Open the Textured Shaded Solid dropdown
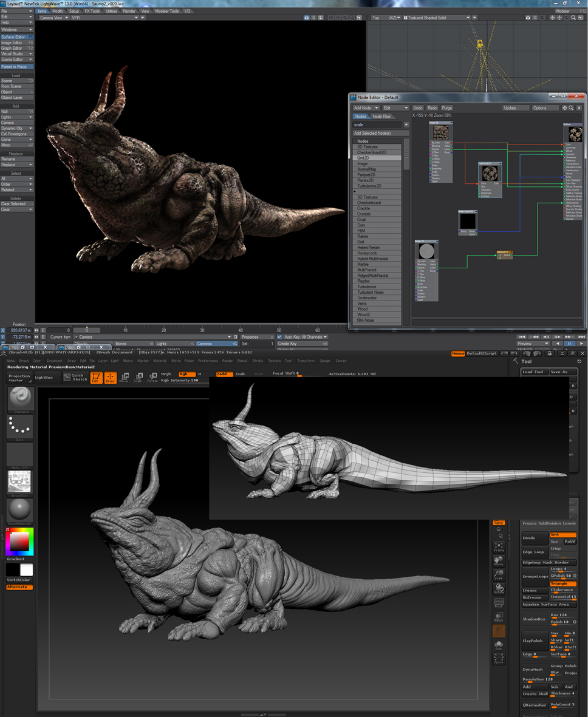 click(439, 18)
